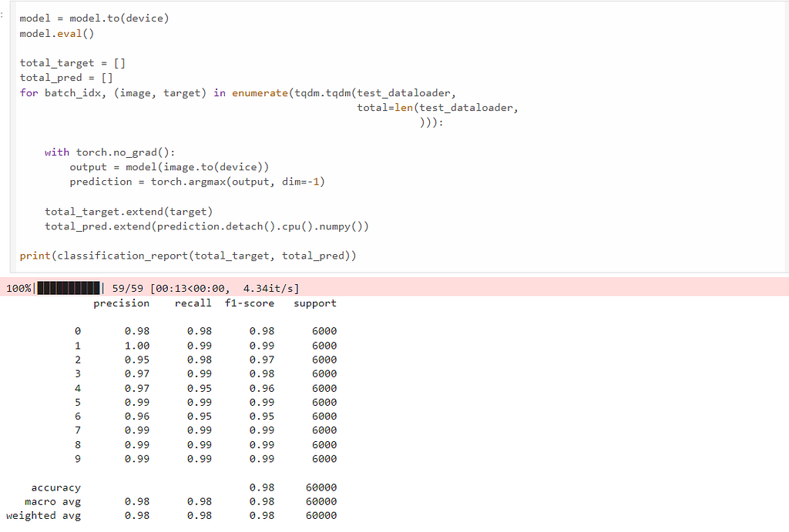Click recall '0.99' in class 3 row

tap(200, 373)
